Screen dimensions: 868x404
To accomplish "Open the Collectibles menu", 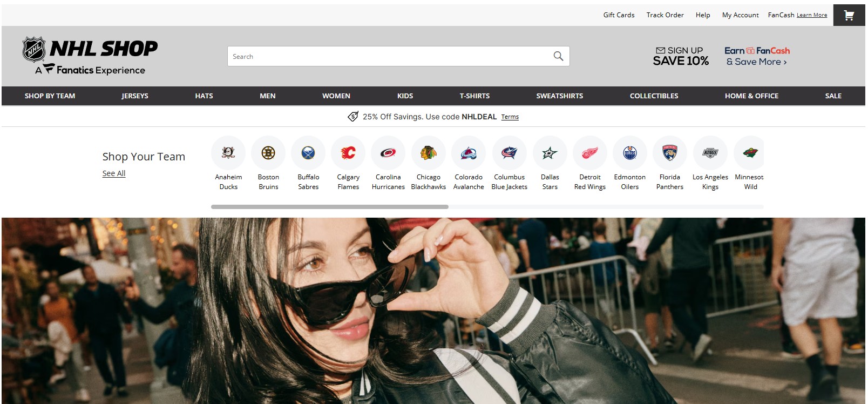I will [654, 96].
